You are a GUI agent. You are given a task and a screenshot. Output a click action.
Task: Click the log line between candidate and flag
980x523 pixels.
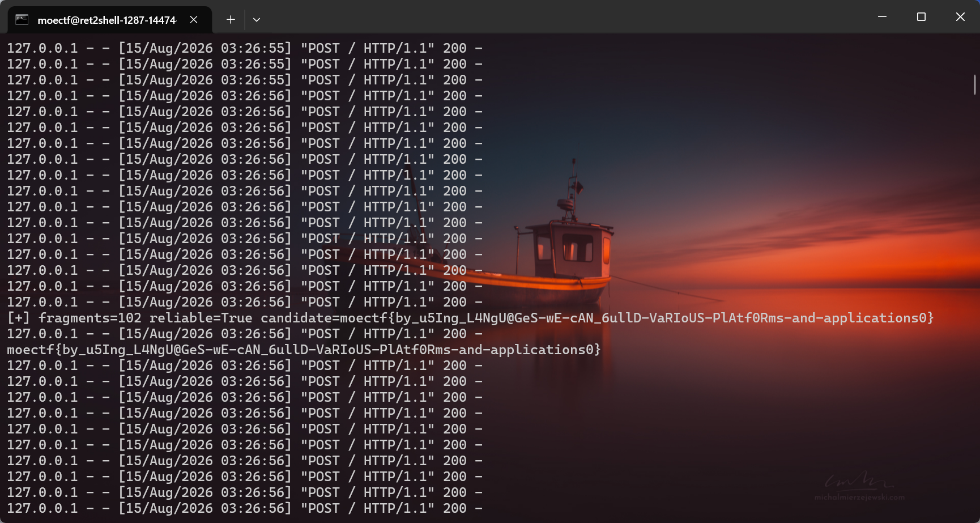(x=245, y=334)
